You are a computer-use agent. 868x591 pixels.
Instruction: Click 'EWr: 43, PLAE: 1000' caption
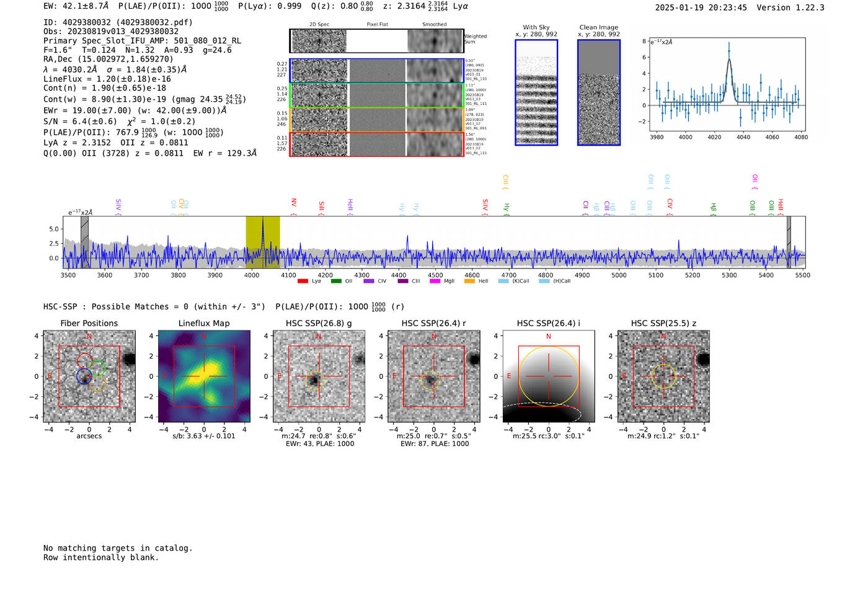pos(319,444)
